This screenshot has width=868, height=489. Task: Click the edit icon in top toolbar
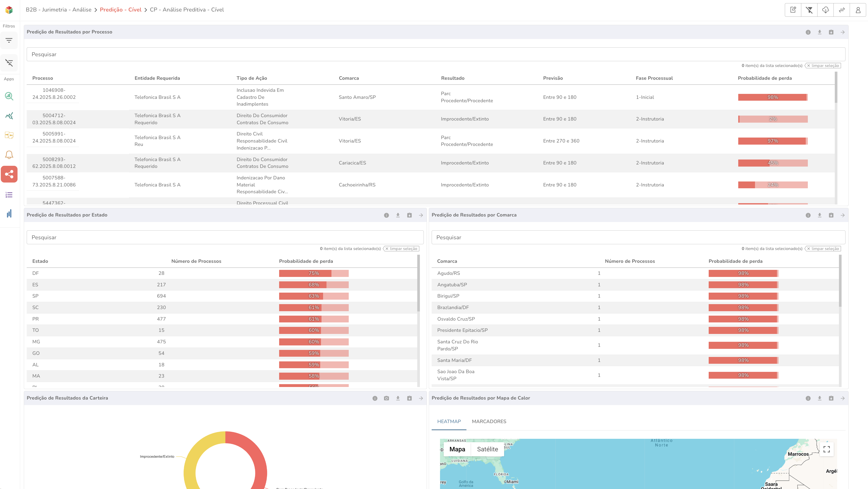coord(793,10)
